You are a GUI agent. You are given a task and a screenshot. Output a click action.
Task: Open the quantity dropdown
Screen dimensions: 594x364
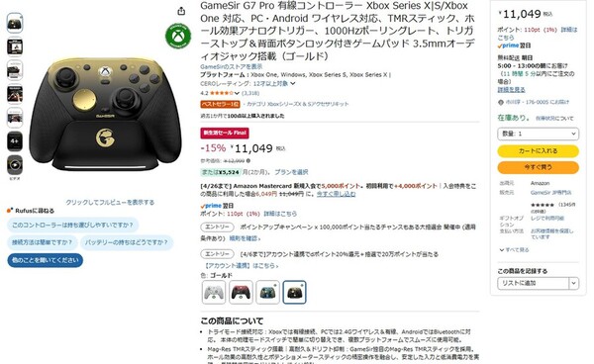click(x=538, y=134)
